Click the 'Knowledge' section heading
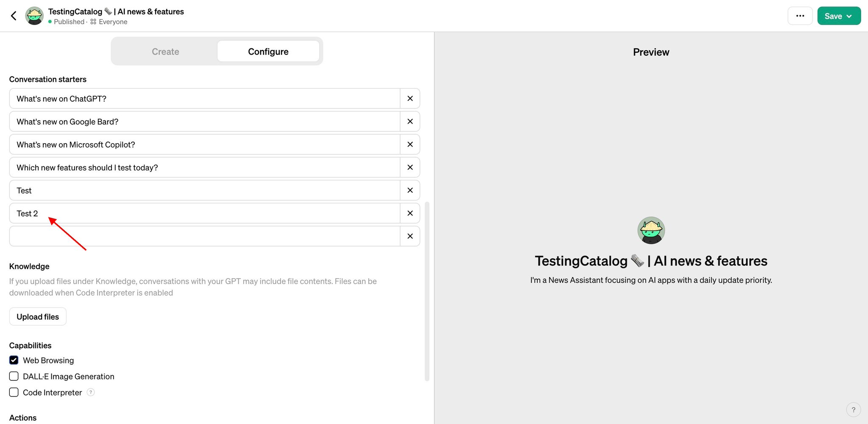Viewport: 868px width, 424px height. click(x=29, y=266)
